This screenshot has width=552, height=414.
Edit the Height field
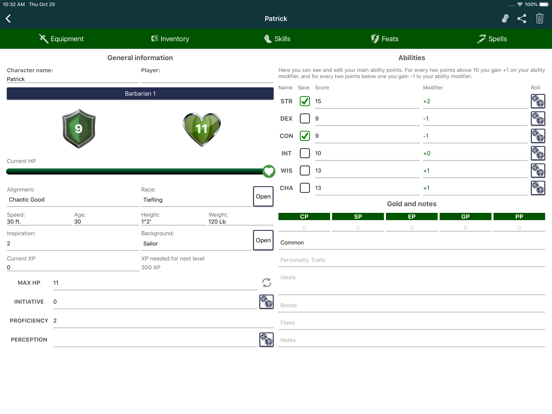pos(174,222)
